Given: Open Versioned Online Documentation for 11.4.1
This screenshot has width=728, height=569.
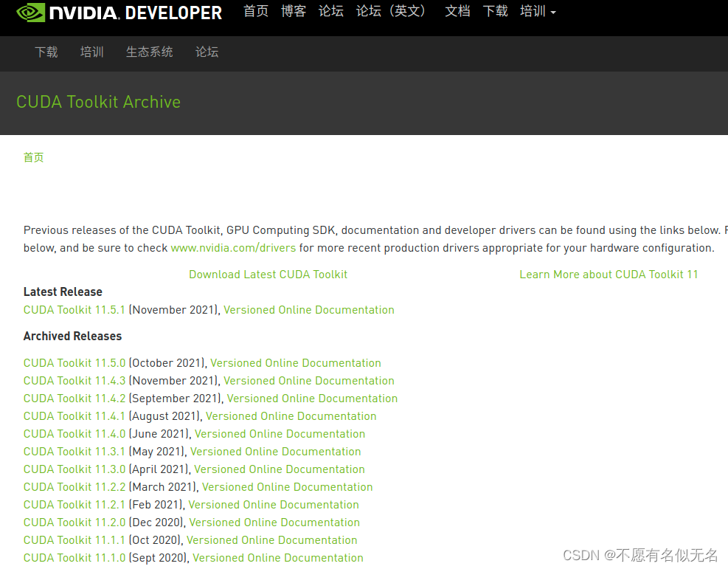Looking at the screenshot, I should (291, 415).
